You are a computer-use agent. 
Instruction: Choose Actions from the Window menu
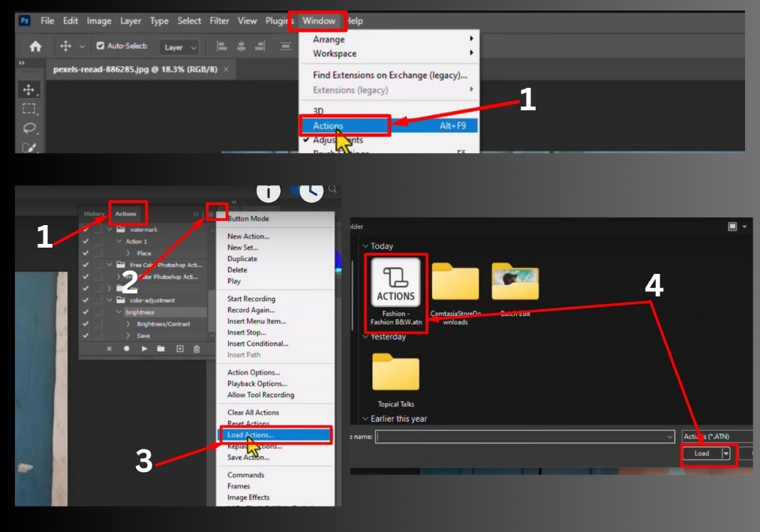(x=389, y=125)
